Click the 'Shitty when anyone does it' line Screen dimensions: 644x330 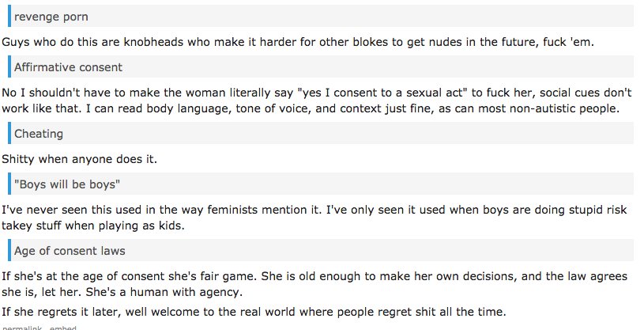click(x=79, y=159)
